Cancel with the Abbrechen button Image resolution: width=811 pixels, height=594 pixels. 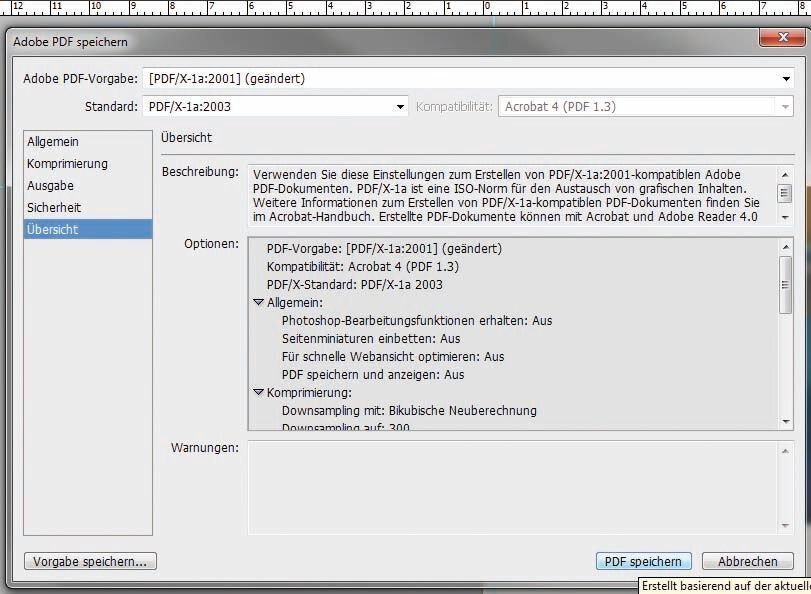point(747,561)
